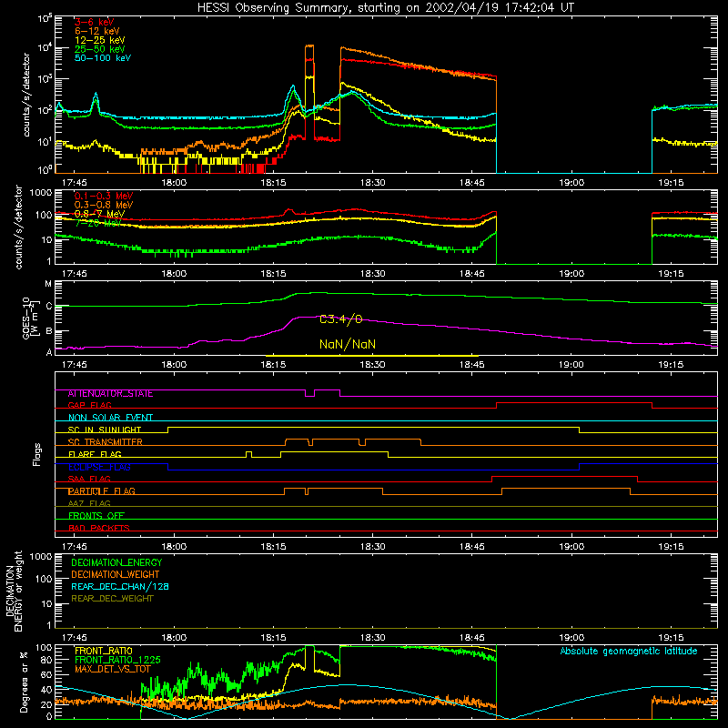Click the 0.3-0.8 MeV legend label
Screen dimensions: 728x728
coord(104,205)
